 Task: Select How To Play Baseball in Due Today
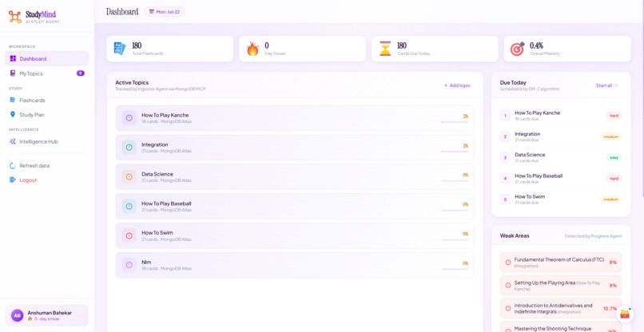coord(561,178)
